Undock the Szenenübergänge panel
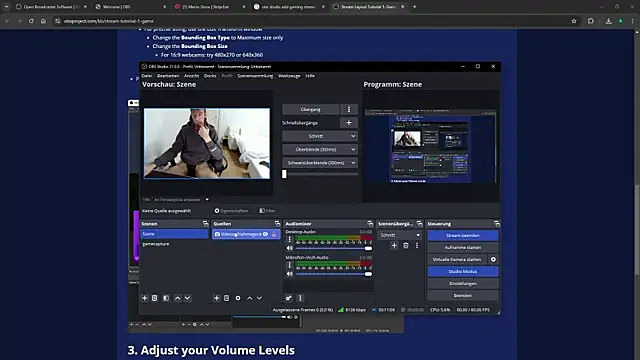 pyautogui.click(x=420, y=224)
